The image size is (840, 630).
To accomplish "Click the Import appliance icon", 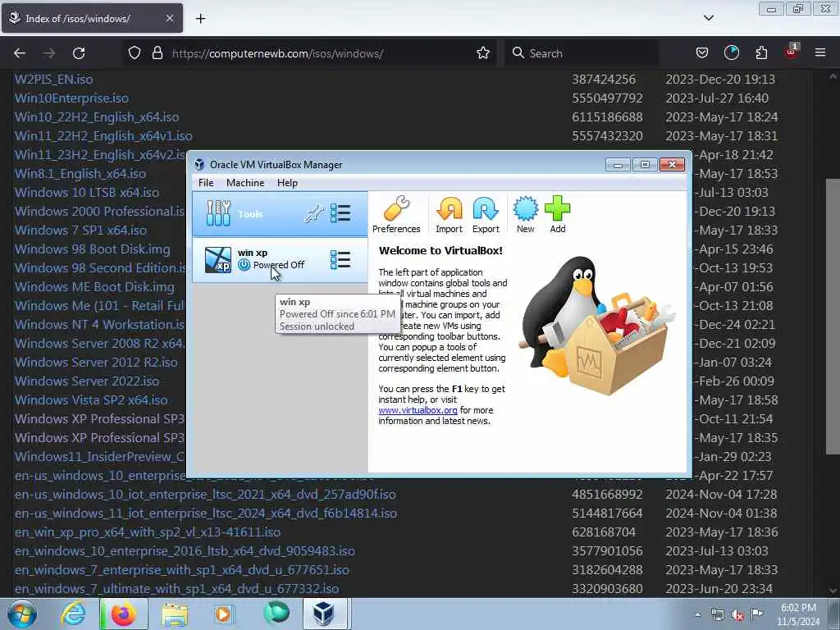I will [x=449, y=214].
